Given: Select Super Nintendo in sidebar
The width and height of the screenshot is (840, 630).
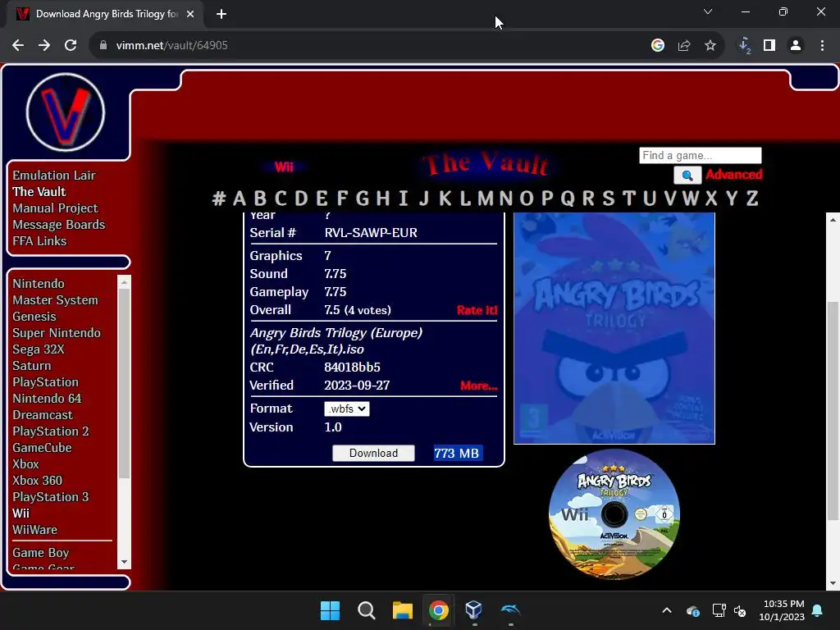Looking at the screenshot, I should [x=57, y=333].
